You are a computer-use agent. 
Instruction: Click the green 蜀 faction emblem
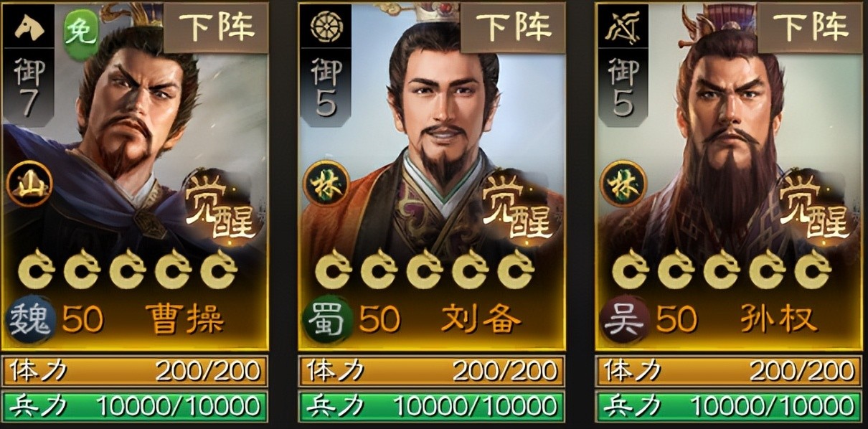click(328, 321)
